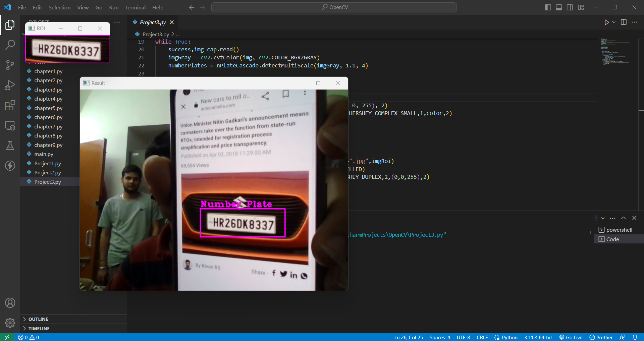
Task: Run the Python file with play button
Action: pos(607,22)
